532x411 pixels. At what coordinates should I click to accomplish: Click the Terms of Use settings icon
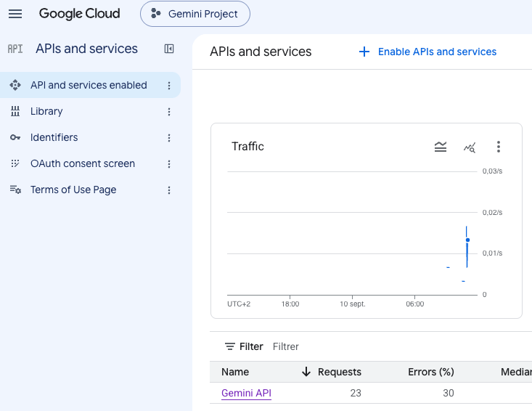(16, 190)
